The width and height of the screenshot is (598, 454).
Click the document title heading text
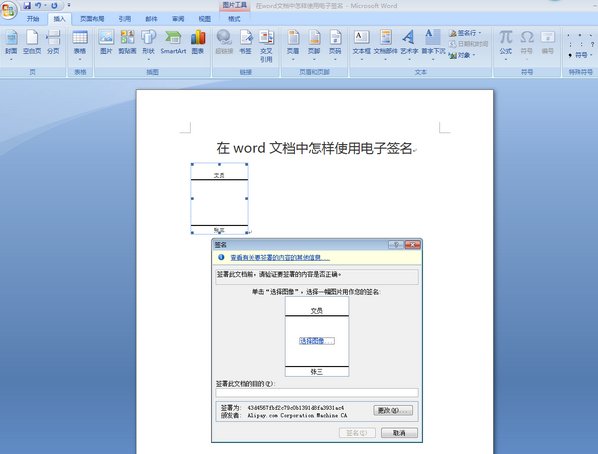pos(315,148)
